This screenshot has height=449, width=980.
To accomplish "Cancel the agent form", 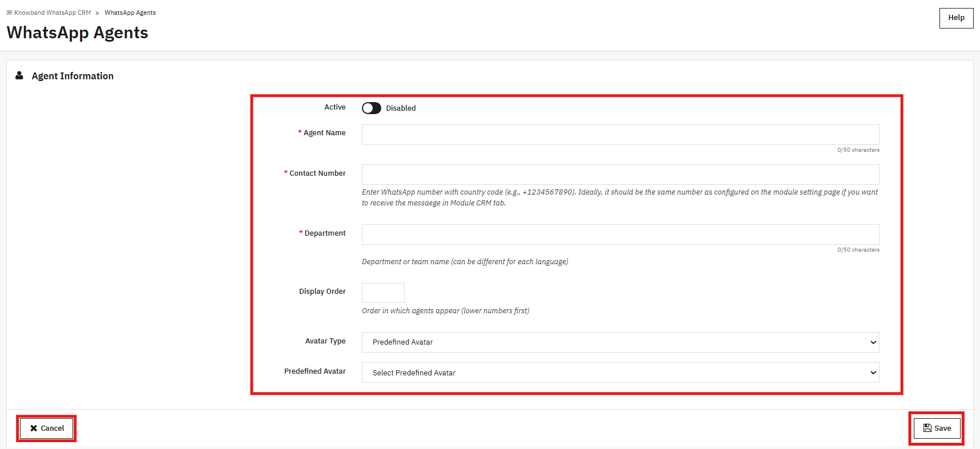I will tap(47, 428).
